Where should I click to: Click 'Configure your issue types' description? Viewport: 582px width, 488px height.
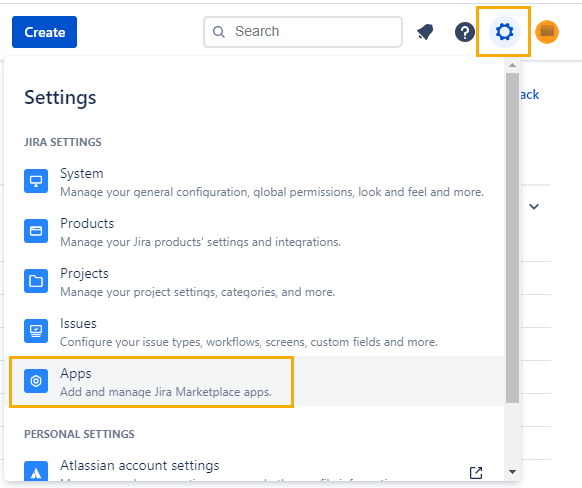pyautogui.click(x=249, y=342)
